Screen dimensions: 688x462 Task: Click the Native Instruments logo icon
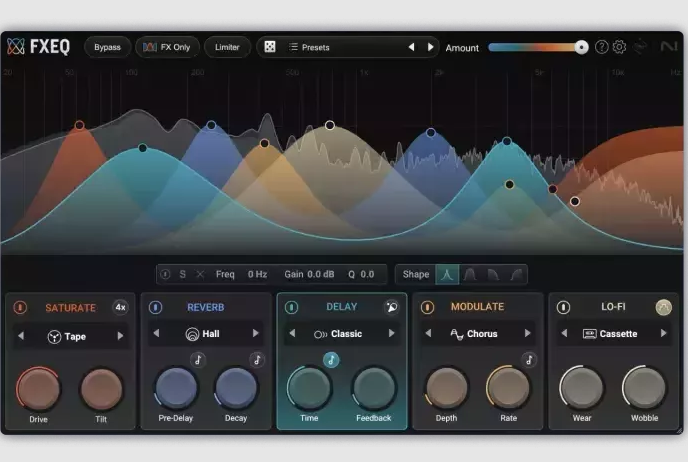click(669, 47)
